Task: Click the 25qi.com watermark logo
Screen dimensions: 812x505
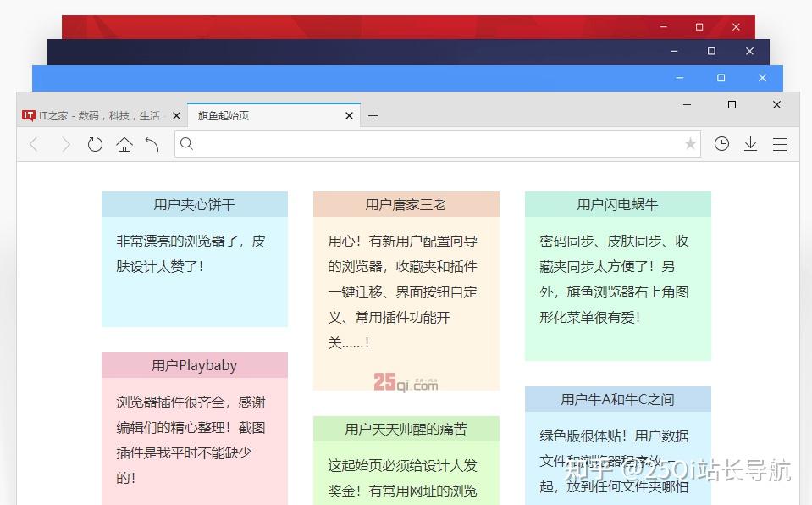Action: click(406, 381)
